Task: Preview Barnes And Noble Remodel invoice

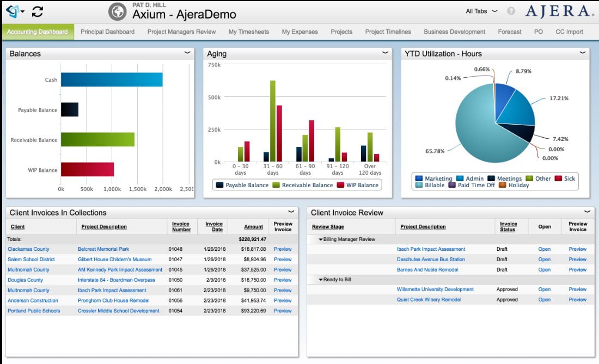Action: point(578,270)
